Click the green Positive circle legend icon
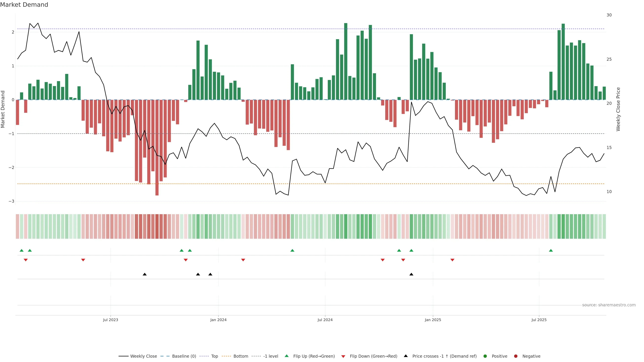 tap(485, 356)
